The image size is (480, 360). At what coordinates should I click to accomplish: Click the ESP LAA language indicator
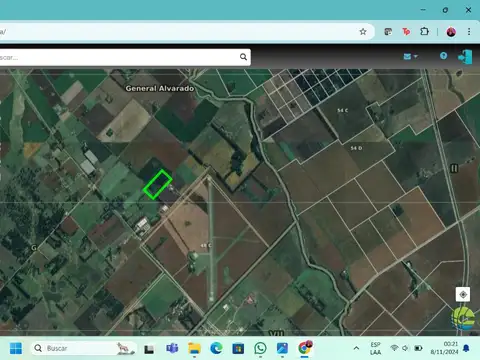coord(375,348)
